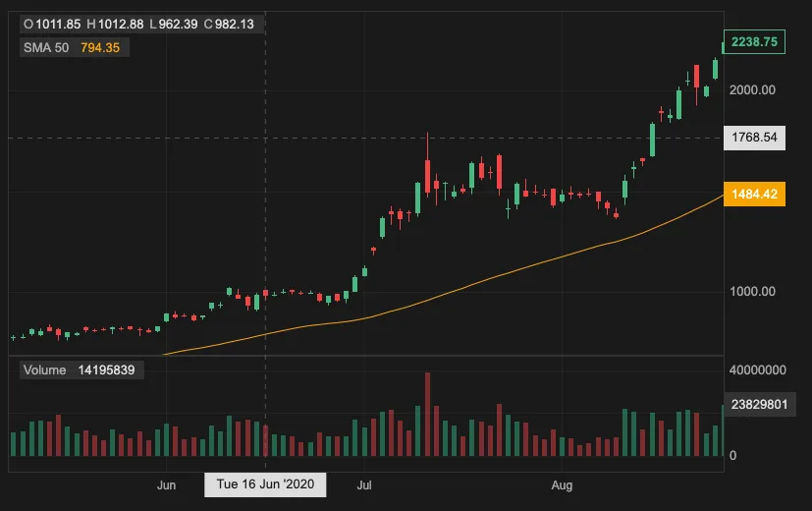The width and height of the screenshot is (812, 511).
Task: Click the orange SMA price tag 1484.42
Action: [x=754, y=194]
